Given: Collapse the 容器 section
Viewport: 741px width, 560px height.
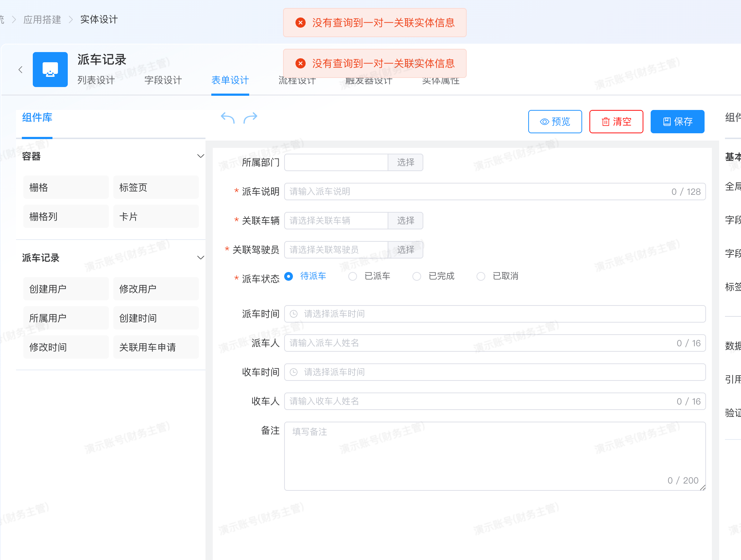Looking at the screenshot, I should (x=200, y=156).
